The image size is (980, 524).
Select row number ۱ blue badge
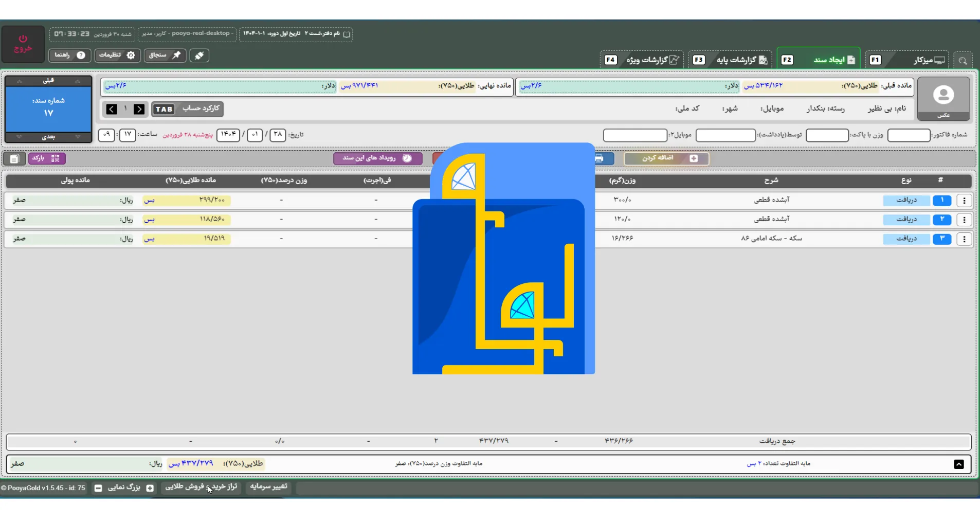tap(942, 201)
